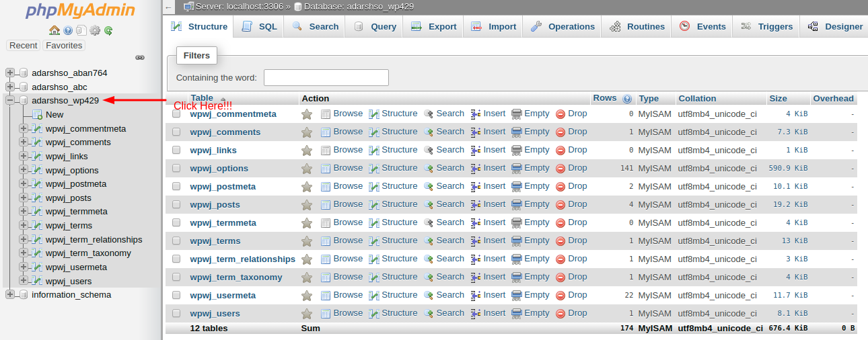Collapse the adarshso_wp429 database node
Image resolution: width=868 pixels, height=340 pixels.
pyautogui.click(x=9, y=101)
